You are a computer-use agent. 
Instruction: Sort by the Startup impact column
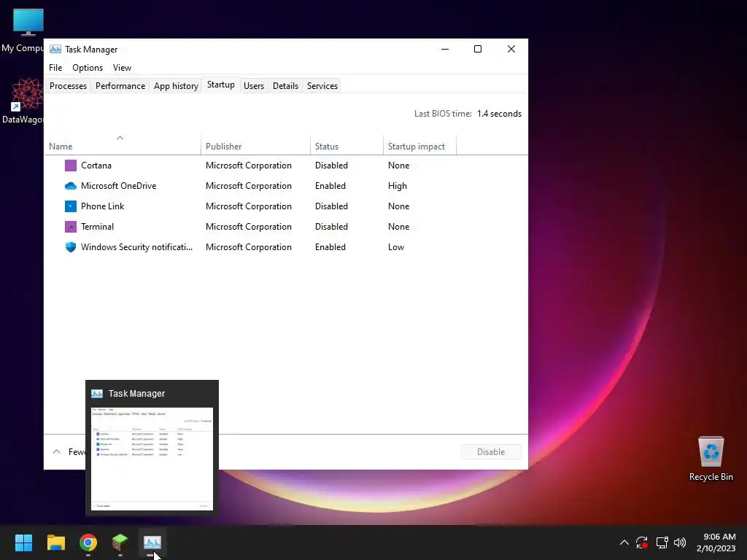[419, 146]
